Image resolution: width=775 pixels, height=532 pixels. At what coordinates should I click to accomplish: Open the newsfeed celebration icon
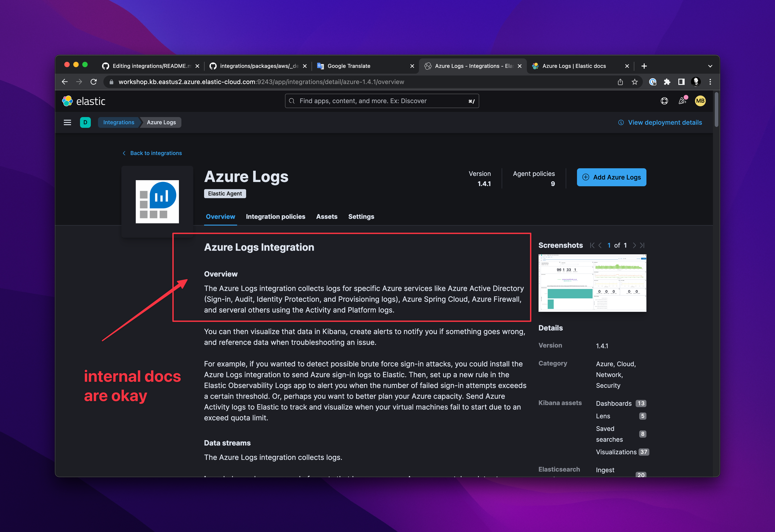coord(682,101)
